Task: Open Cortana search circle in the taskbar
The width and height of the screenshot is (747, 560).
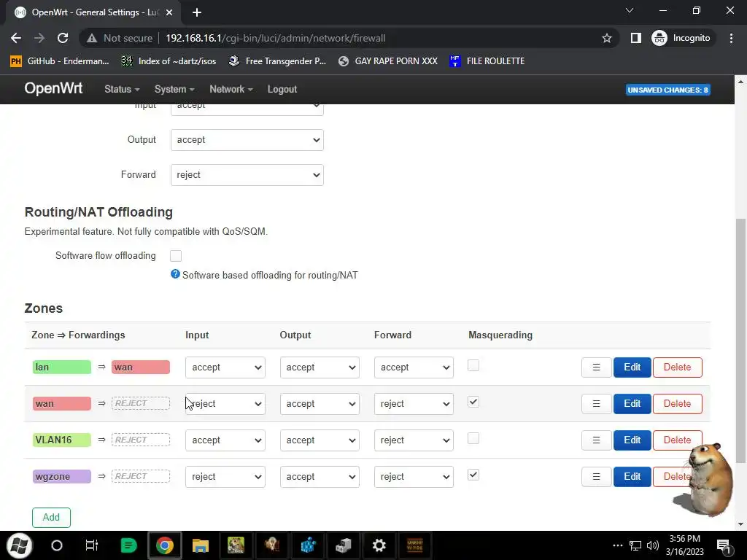Action: [57, 545]
